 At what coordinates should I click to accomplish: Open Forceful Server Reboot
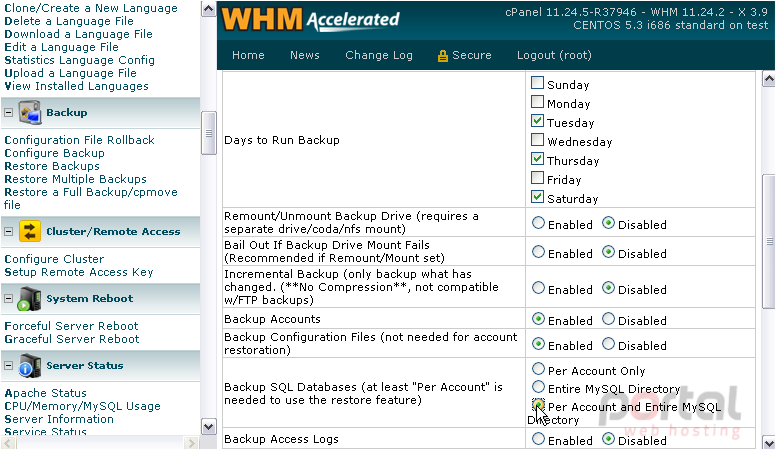click(x=71, y=326)
